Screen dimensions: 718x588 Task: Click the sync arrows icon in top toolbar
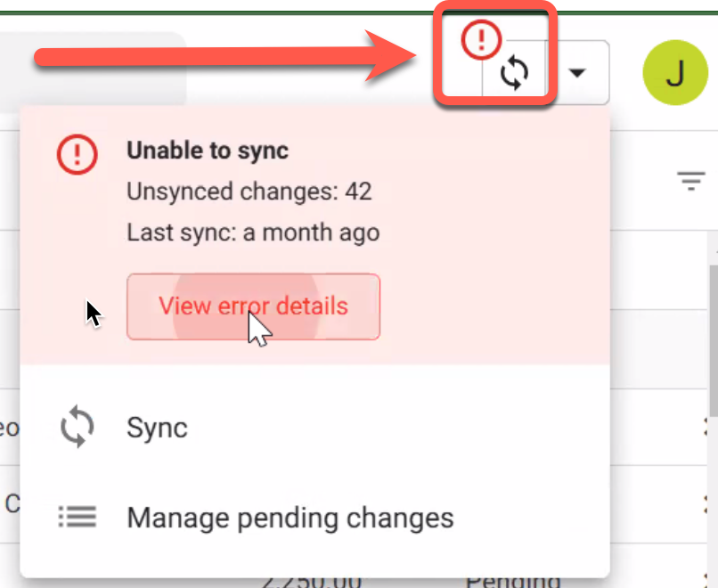514,72
